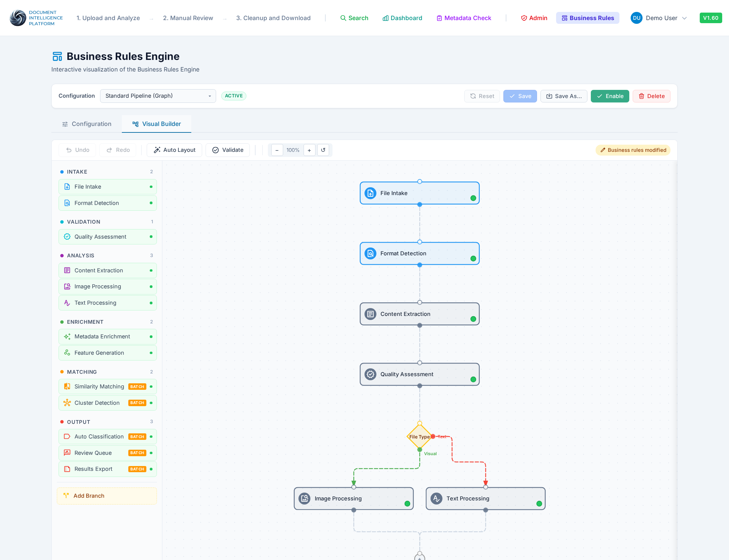Click the Text Processing node icon on canvas
The width and height of the screenshot is (729, 560).
tap(436, 499)
